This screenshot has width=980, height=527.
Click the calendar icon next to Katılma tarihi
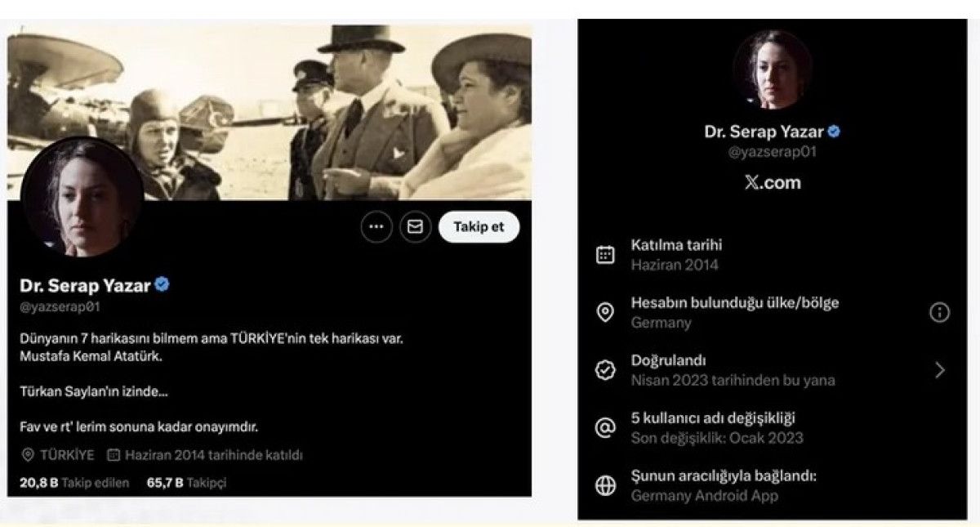coord(605,255)
